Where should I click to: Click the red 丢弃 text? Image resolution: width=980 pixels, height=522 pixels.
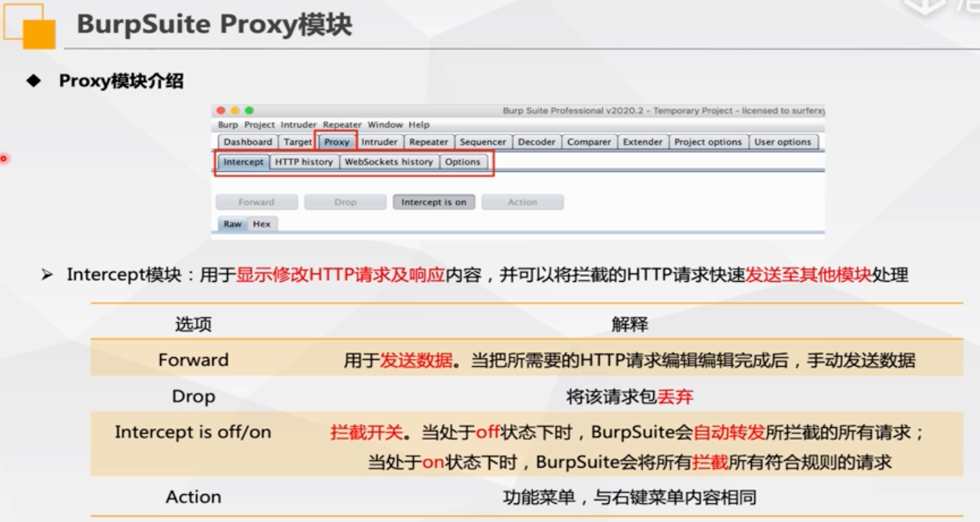pyautogui.click(x=676, y=397)
